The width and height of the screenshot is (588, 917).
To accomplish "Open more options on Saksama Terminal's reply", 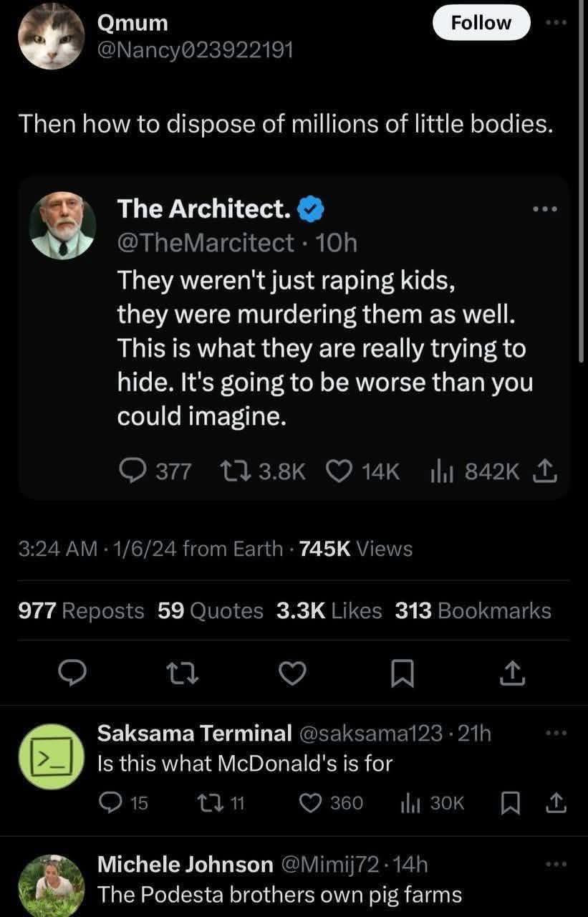I will click(556, 734).
